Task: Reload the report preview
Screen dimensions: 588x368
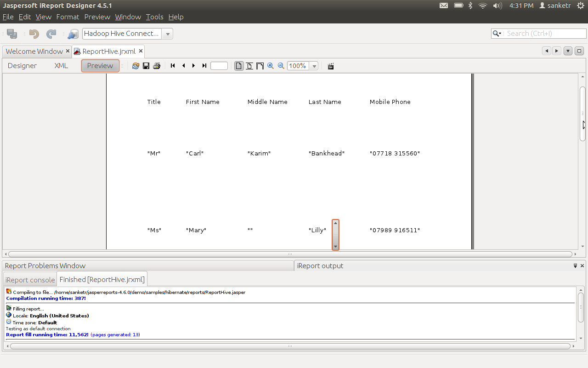Action: [136, 66]
